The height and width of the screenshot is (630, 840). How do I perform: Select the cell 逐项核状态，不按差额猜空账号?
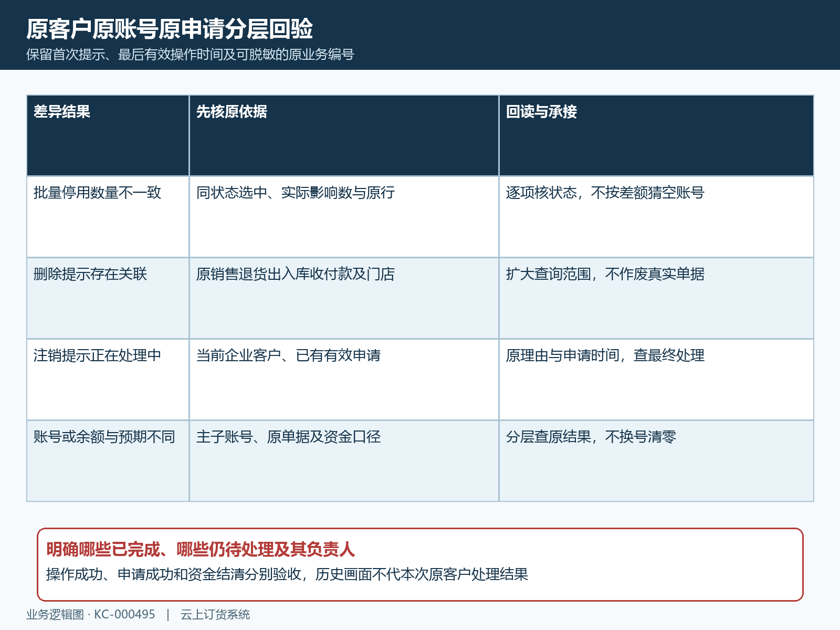[656, 217]
